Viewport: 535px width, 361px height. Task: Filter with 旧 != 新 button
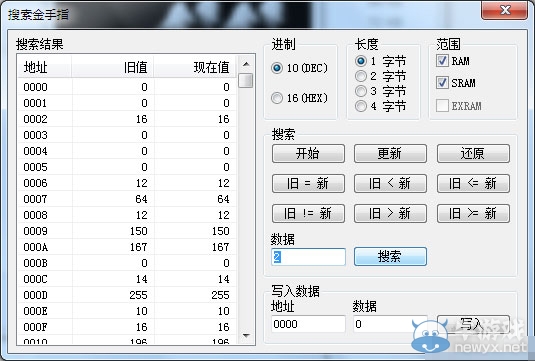point(308,213)
